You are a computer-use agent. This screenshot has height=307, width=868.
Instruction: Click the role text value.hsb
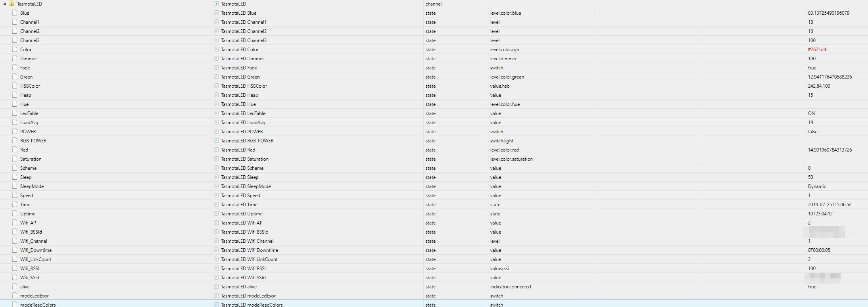(500, 86)
